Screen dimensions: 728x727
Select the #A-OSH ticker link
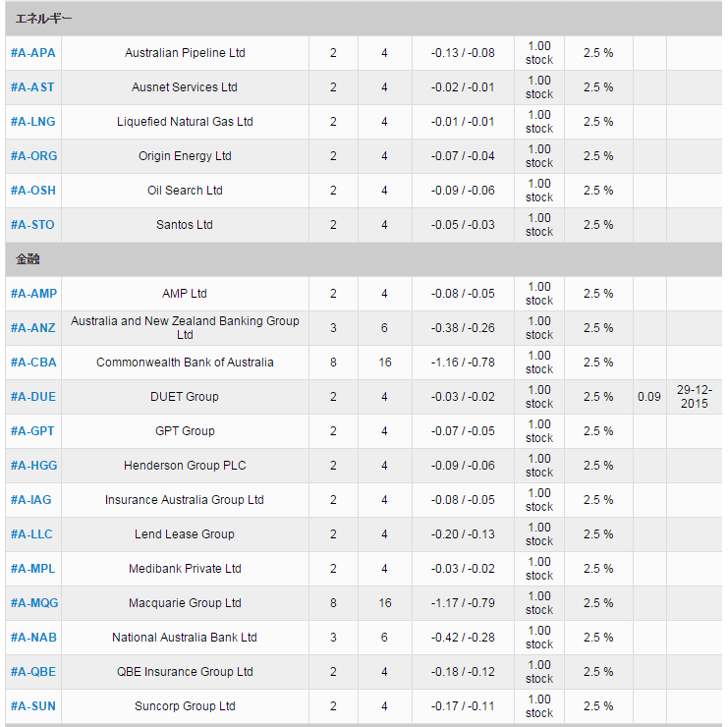[33, 191]
